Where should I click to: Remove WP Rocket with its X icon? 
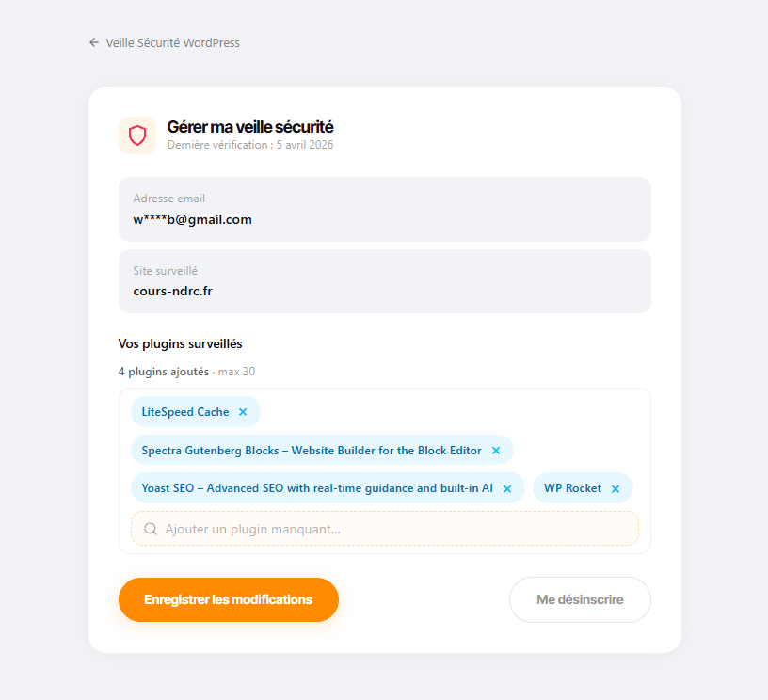pos(616,488)
